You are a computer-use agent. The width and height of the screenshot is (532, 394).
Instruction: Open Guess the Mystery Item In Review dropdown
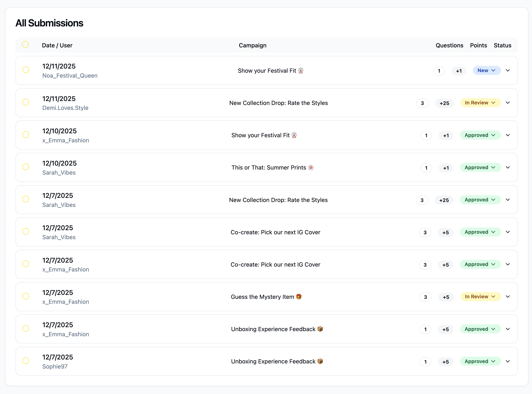tap(480, 297)
